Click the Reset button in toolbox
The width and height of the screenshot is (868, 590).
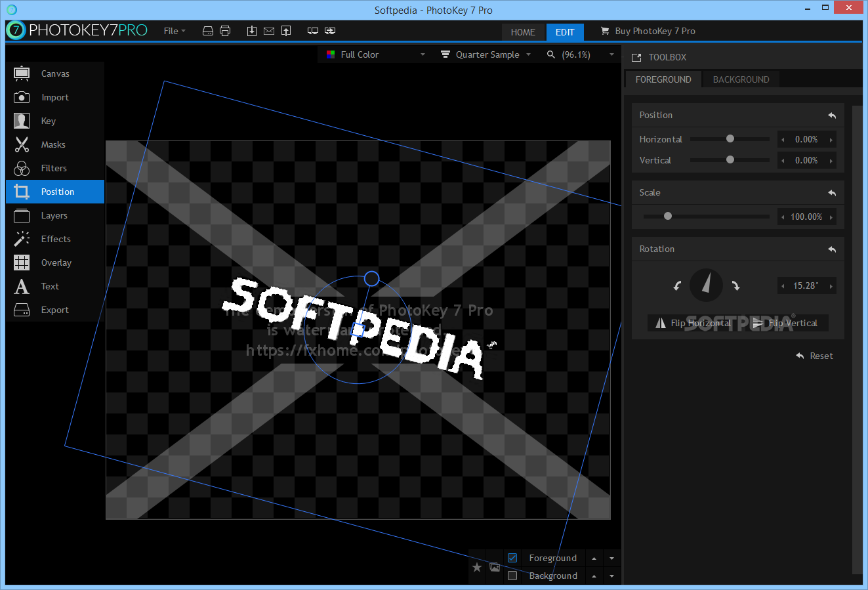(x=814, y=356)
